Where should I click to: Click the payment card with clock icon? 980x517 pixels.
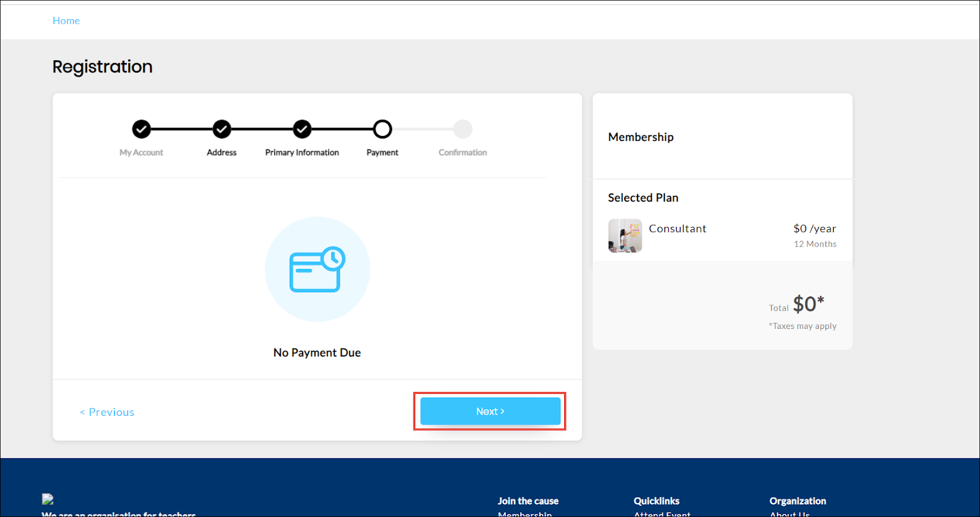pyautogui.click(x=317, y=270)
